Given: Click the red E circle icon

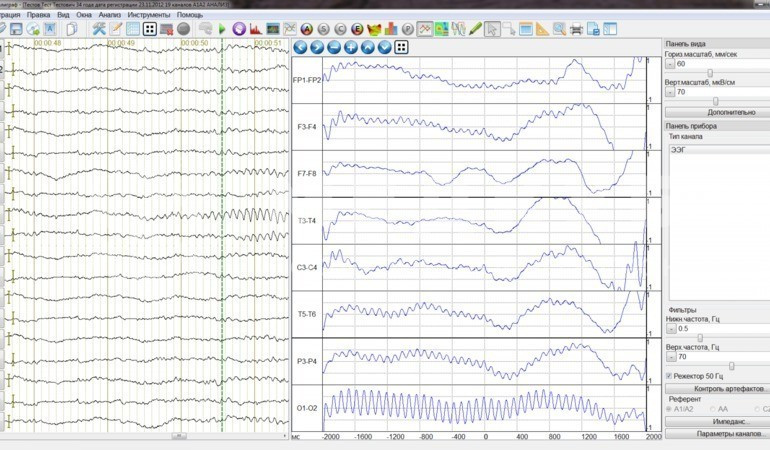Looking at the screenshot, I should 358,29.
